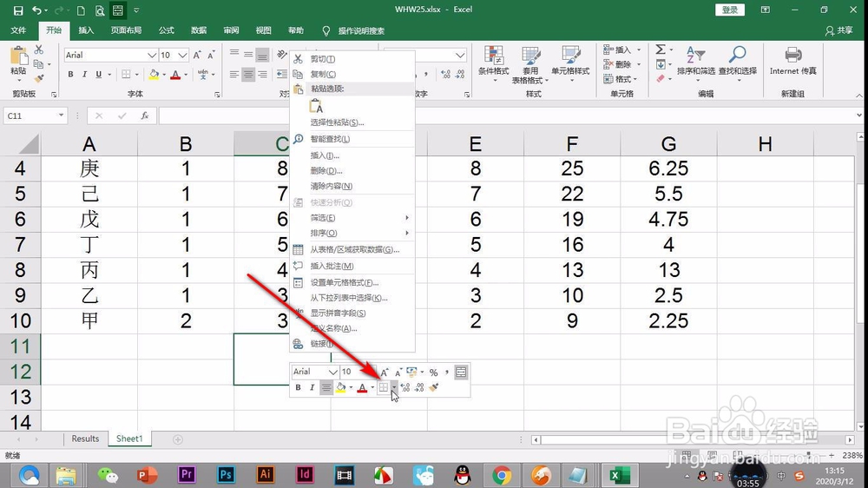Image resolution: width=868 pixels, height=488 pixels.
Task: Open the AutoSum dropdown arrow
Action: click(672, 49)
